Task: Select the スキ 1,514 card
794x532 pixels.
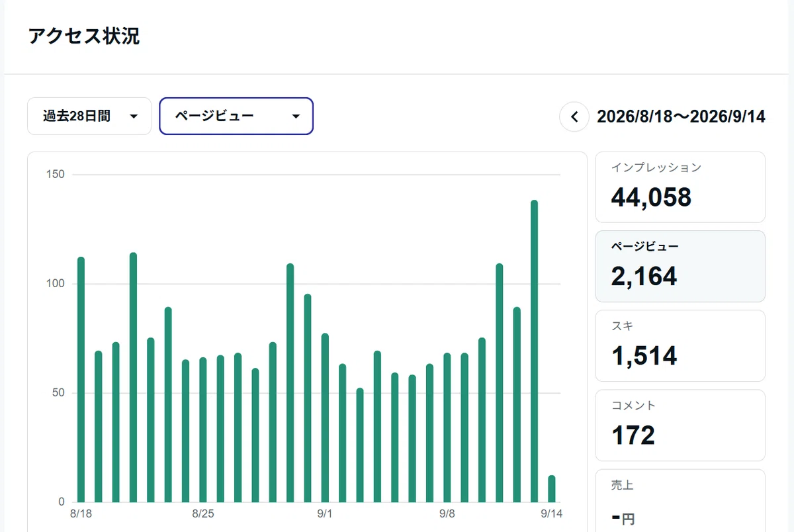Action: pos(680,346)
